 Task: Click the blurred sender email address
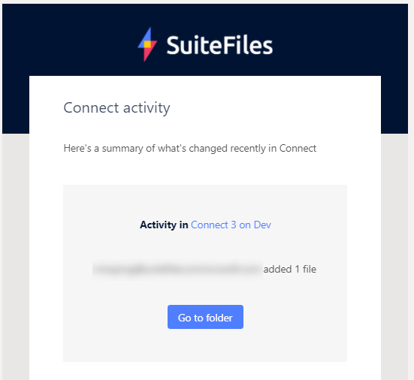click(x=177, y=269)
